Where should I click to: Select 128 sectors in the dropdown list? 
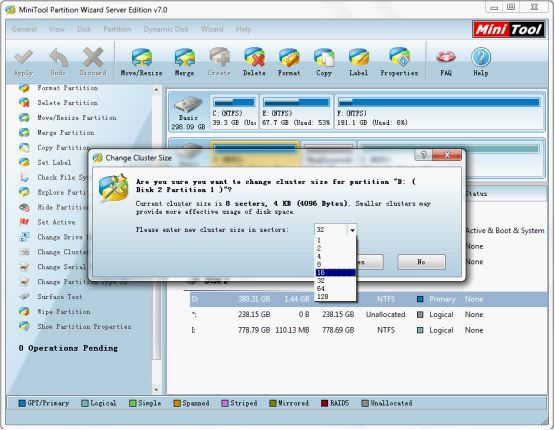point(335,297)
